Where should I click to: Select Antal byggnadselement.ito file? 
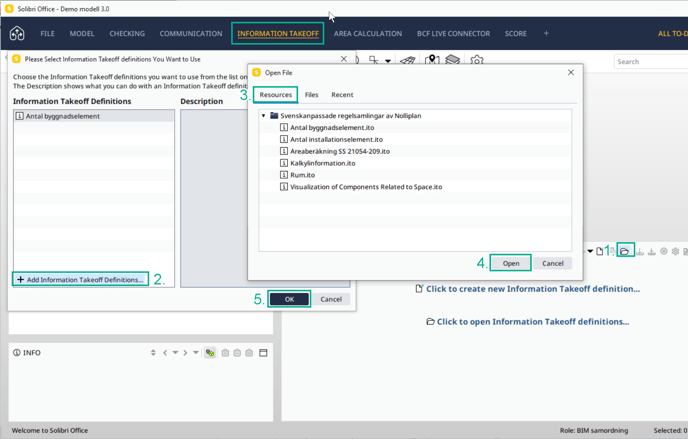(332, 128)
